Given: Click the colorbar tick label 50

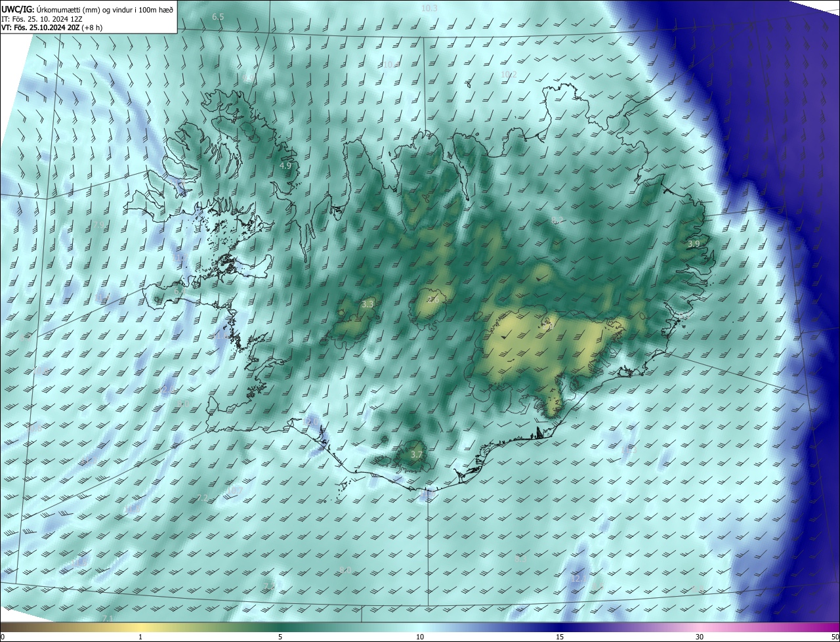Looking at the screenshot, I should pos(835,637).
